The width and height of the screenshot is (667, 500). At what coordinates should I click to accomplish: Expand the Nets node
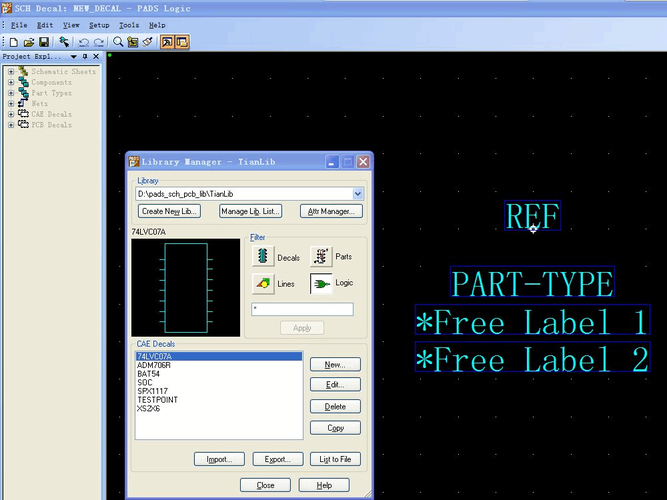tap(11, 103)
